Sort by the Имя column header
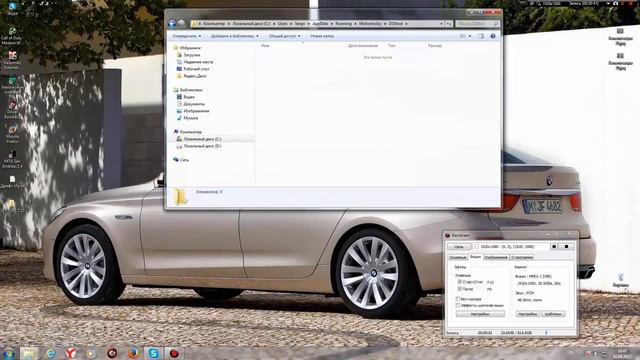The width and height of the screenshot is (640, 360). (x=265, y=46)
